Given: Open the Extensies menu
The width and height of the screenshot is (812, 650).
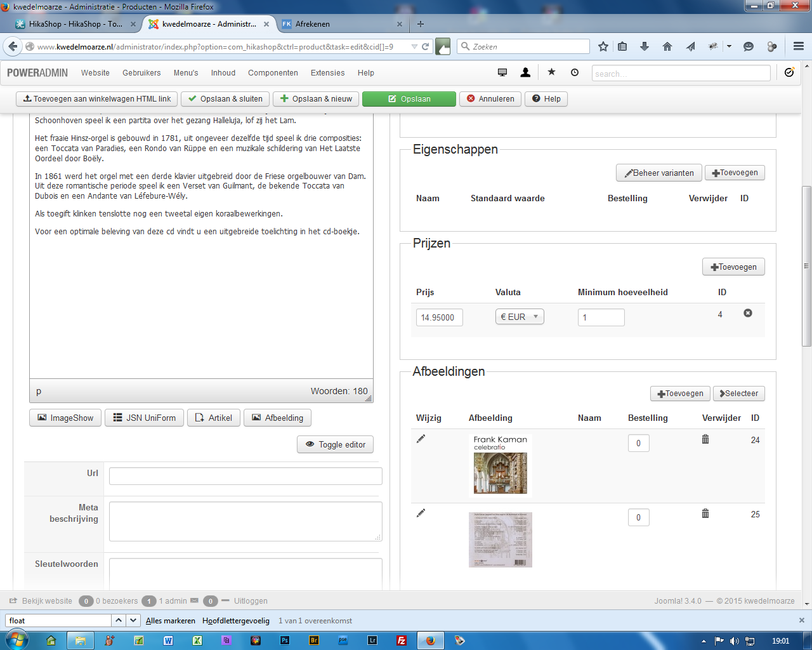Looking at the screenshot, I should point(328,72).
